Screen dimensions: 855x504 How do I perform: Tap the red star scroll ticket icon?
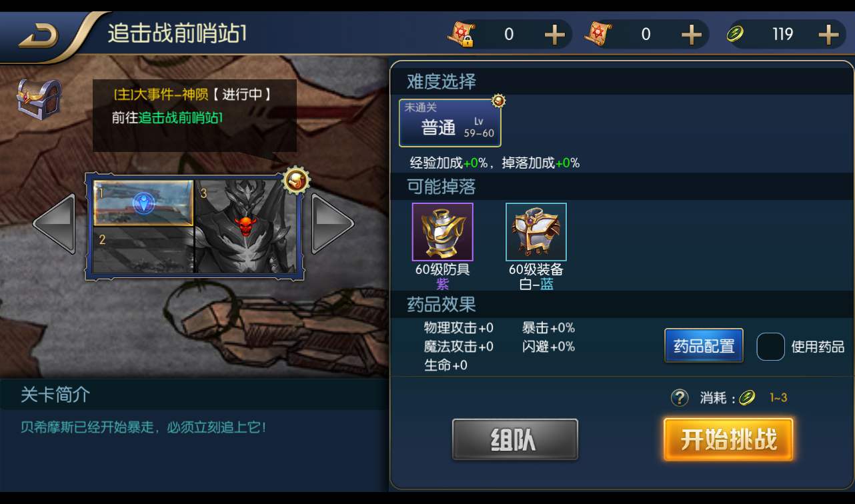tap(598, 34)
